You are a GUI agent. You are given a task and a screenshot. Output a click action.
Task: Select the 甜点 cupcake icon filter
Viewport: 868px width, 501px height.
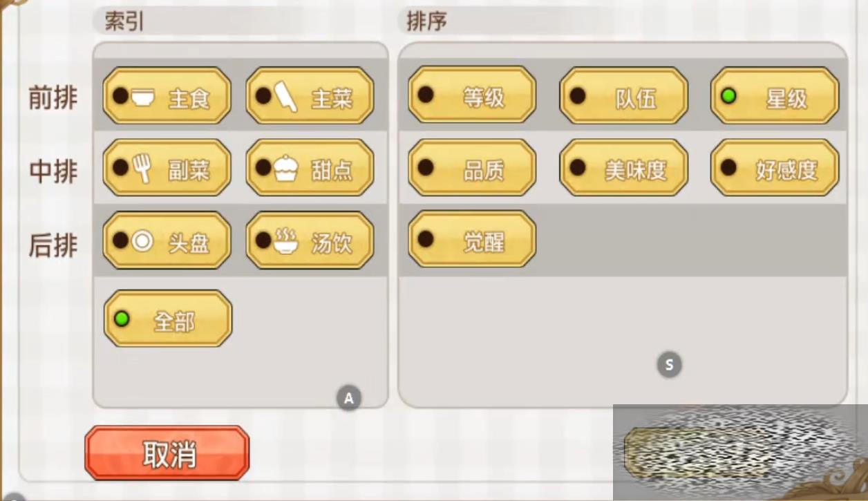click(310, 168)
